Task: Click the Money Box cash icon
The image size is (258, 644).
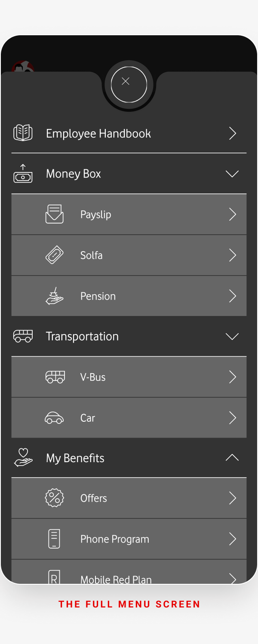Action: click(23, 174)
